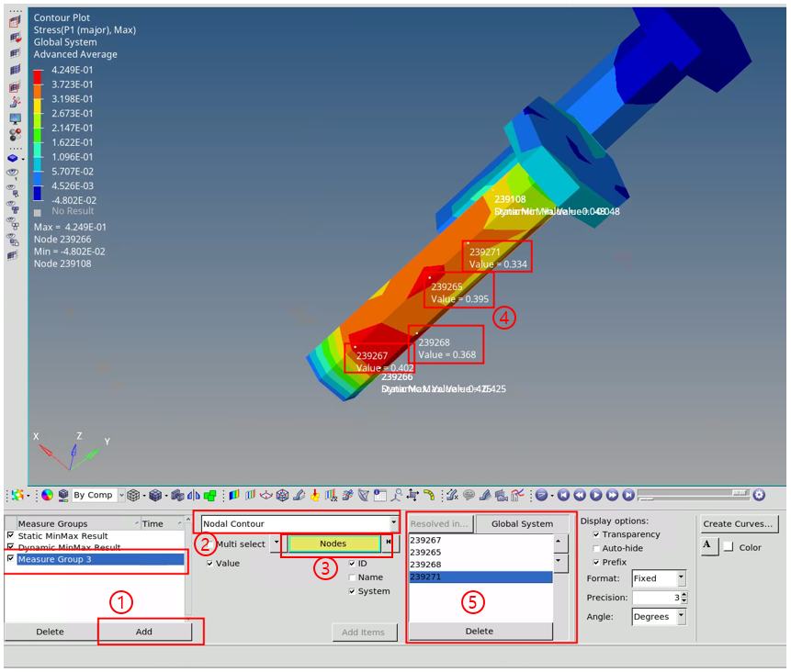Toggle the Prefix display option

point(596,562)
